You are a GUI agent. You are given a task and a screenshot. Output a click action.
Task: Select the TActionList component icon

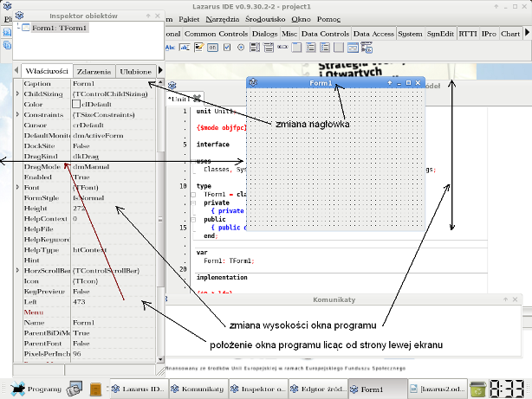[x=367, y=48]
